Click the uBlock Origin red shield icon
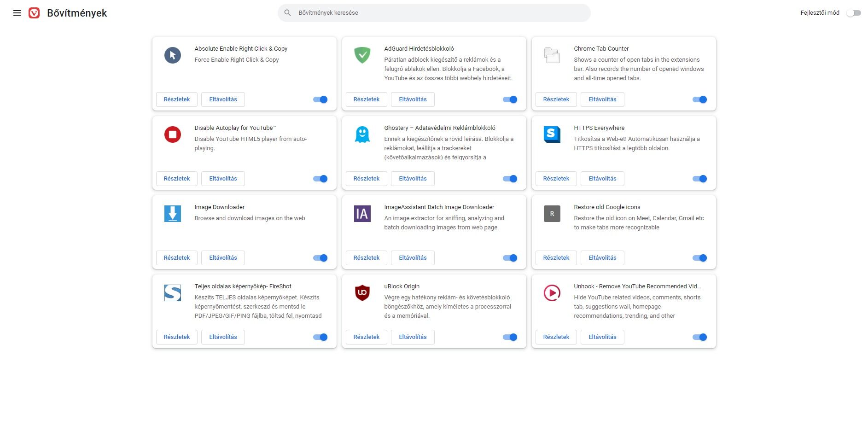The height and width of the screenshot is (432, 868). [x=362, y=293]
